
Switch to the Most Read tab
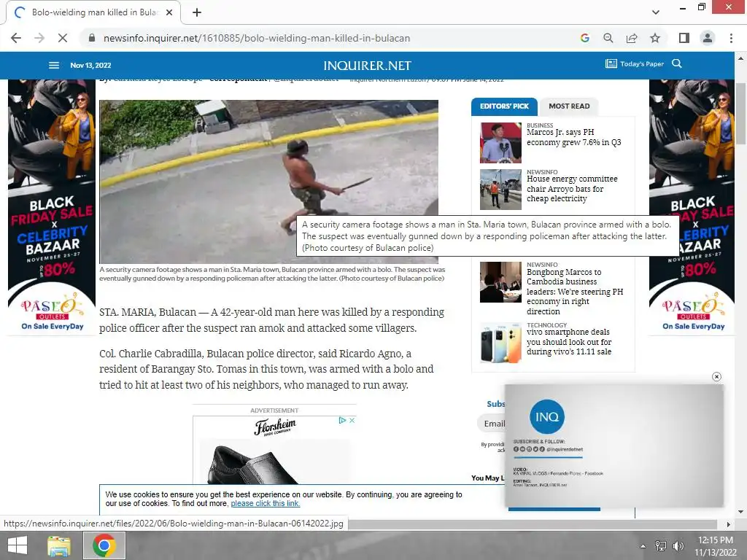(569, 106)
